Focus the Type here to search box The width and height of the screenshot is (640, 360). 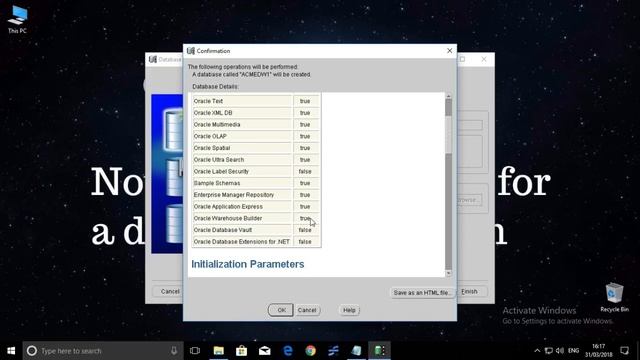[x=103, y=351]
